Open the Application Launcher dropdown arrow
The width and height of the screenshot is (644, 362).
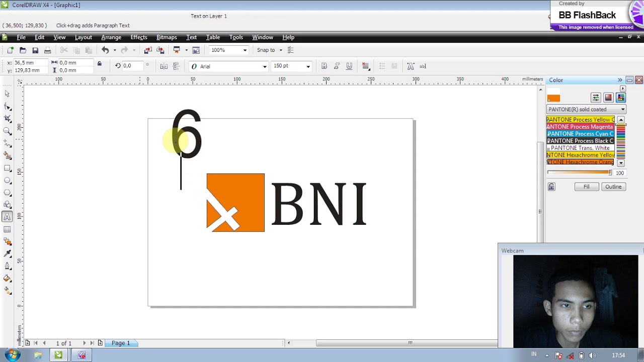pos(186,50)
